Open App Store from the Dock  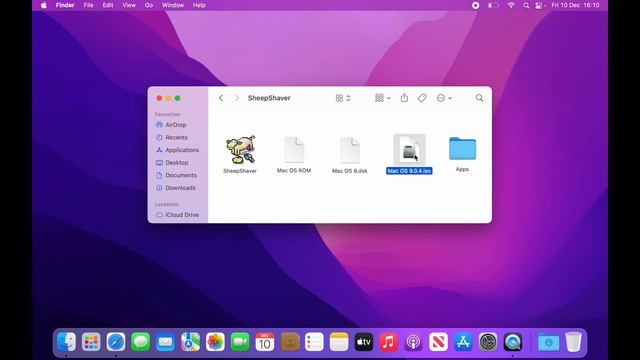463,342
